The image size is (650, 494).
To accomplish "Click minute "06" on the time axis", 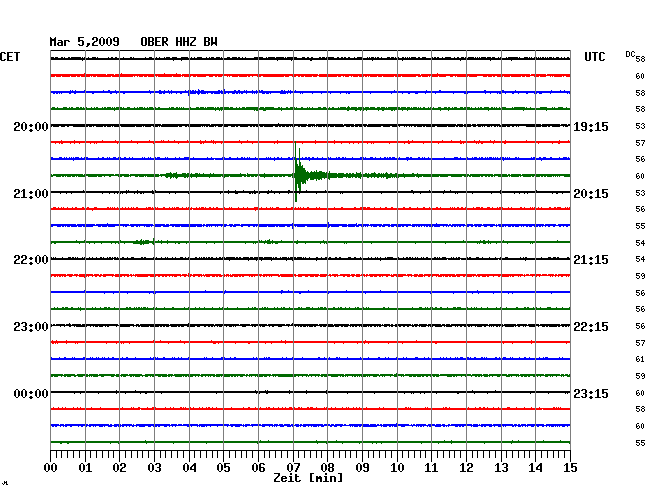I will tap(258, 467).
